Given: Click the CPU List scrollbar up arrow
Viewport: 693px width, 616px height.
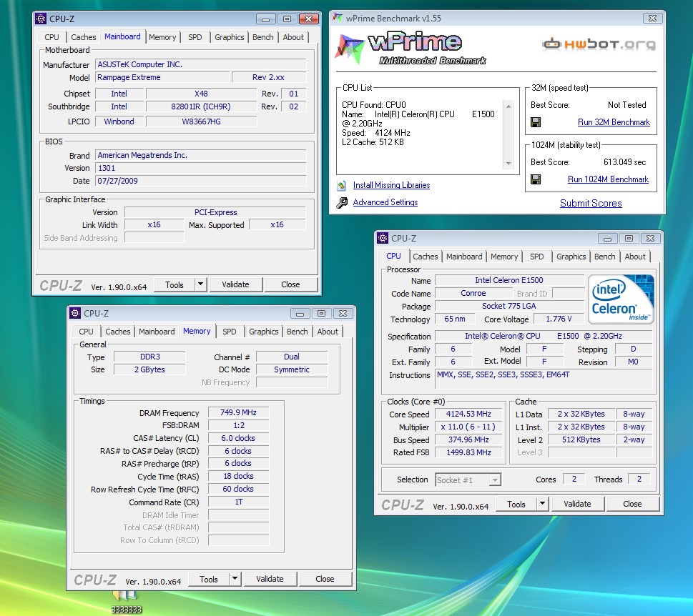Looking at the screenshot, I should [x=508, y=106].
